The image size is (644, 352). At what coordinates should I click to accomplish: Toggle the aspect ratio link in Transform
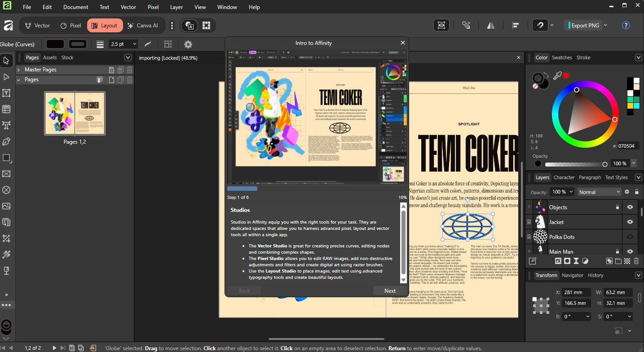(639, 297)
